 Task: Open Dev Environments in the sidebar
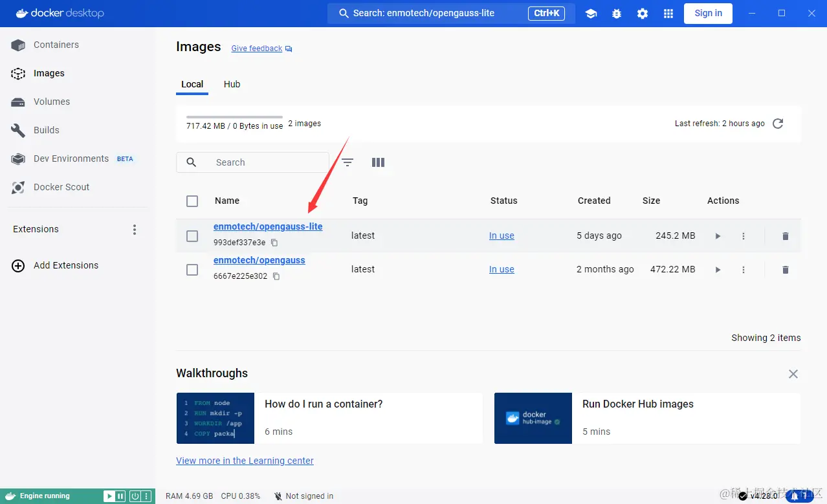(72, 159)
